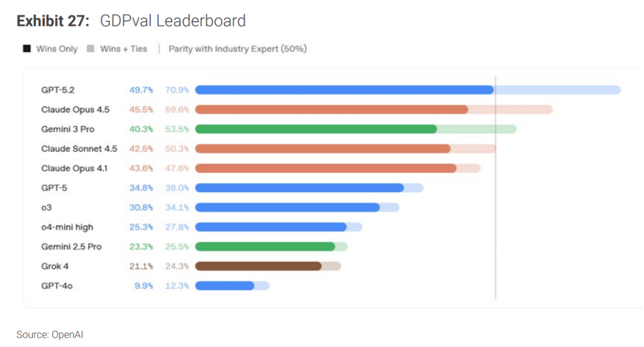This screenshot has height=347, width=644.
Task: Click the GPT-5.2 model label
Action: [x=58, y=90]
